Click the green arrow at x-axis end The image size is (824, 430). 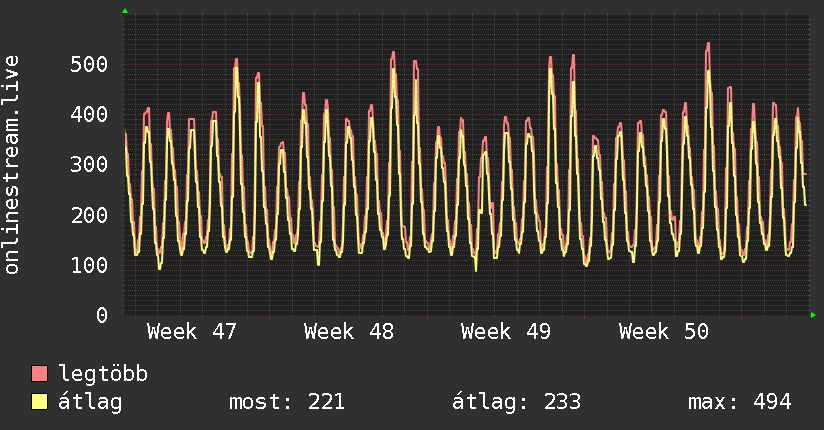pyautogui.click(x=813, y=315)
